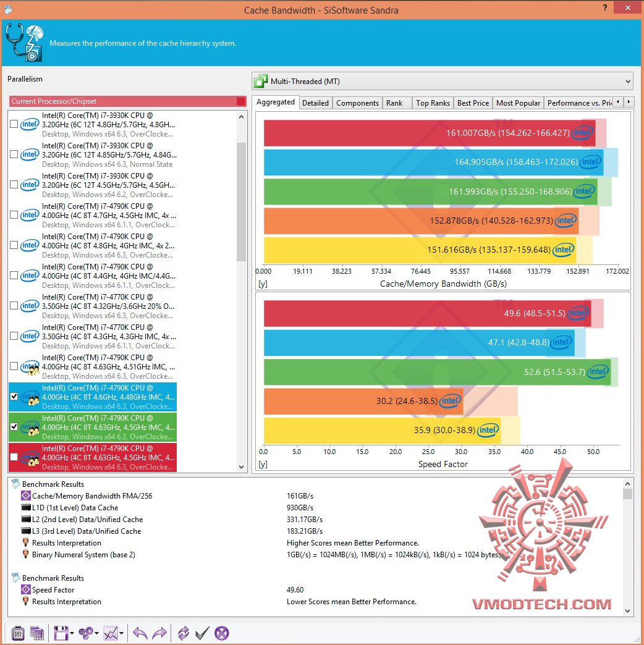The width and height of the screenshot is (644, 645).
Task: Click the copy results icon
Action: coord(37,633)
